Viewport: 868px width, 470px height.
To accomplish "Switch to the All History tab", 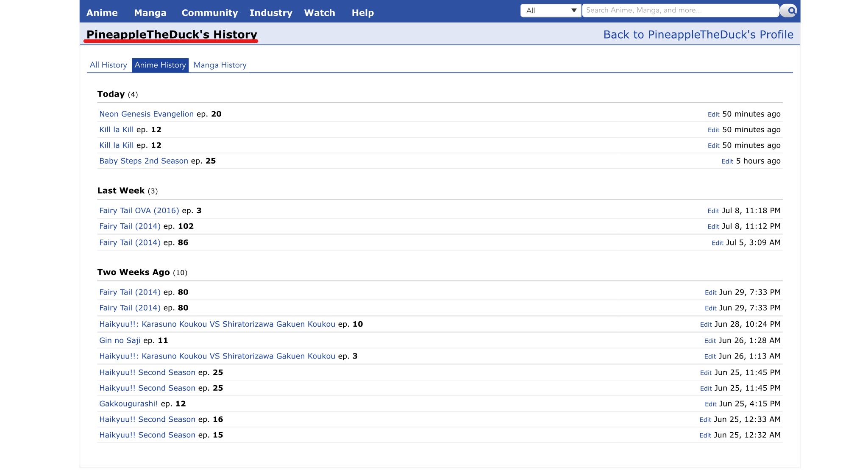I will [108, 65].
